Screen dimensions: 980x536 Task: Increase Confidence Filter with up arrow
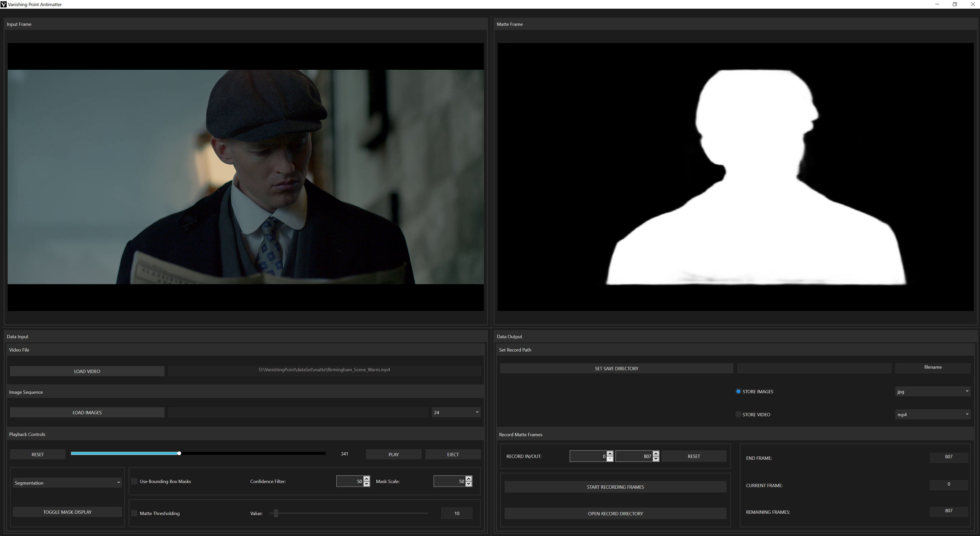point(367,478)
